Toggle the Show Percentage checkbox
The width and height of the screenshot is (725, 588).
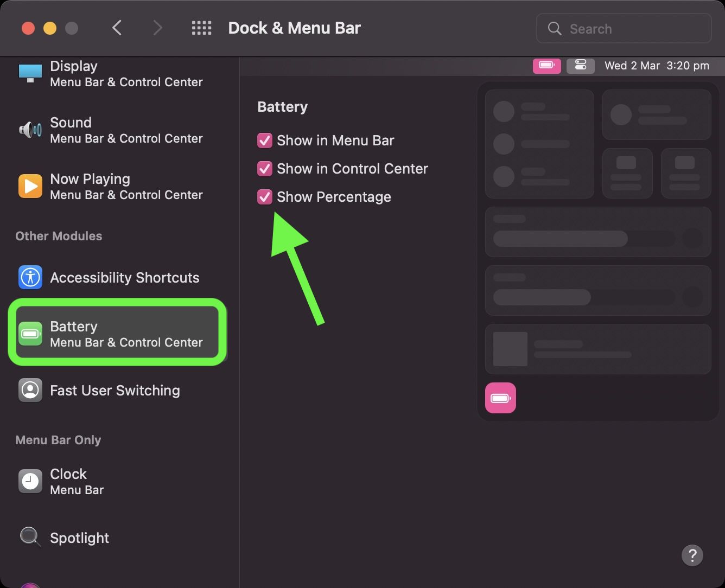tap(264, 196)
